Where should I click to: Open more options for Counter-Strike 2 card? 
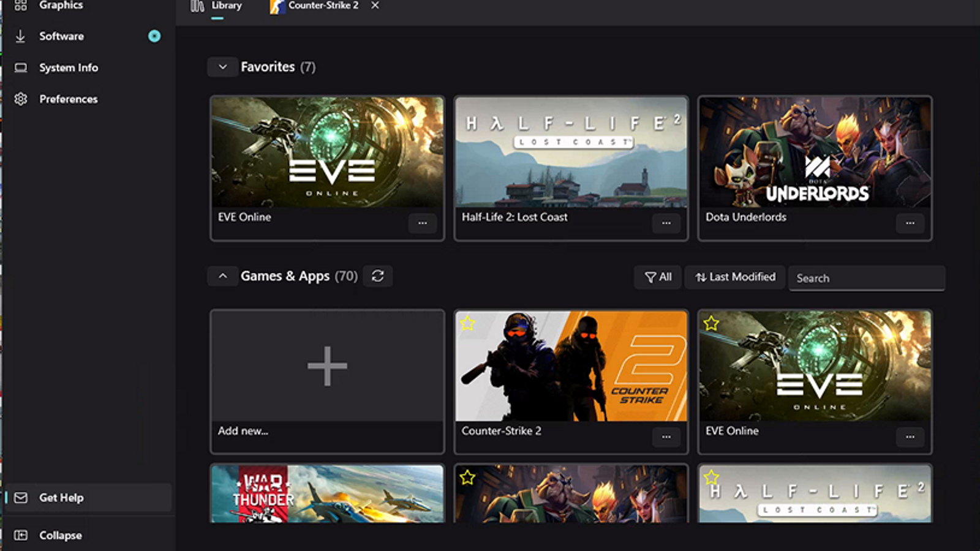[666, 437]
